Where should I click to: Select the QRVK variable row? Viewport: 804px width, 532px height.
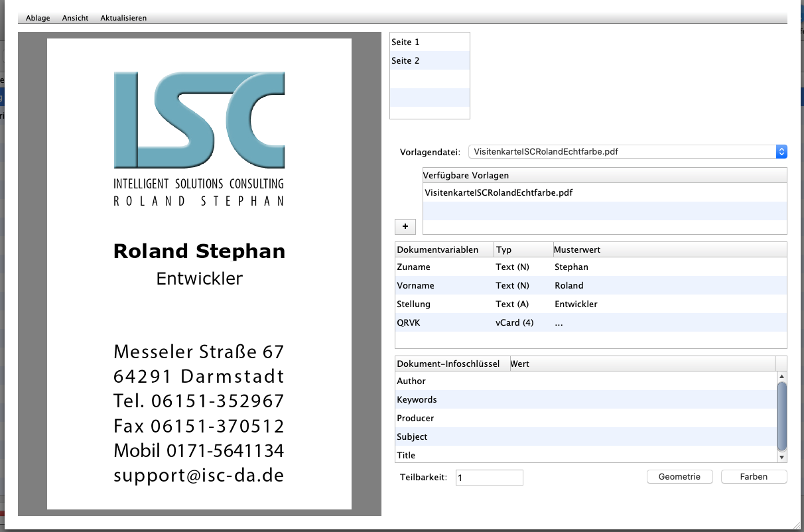click(591, 322)
